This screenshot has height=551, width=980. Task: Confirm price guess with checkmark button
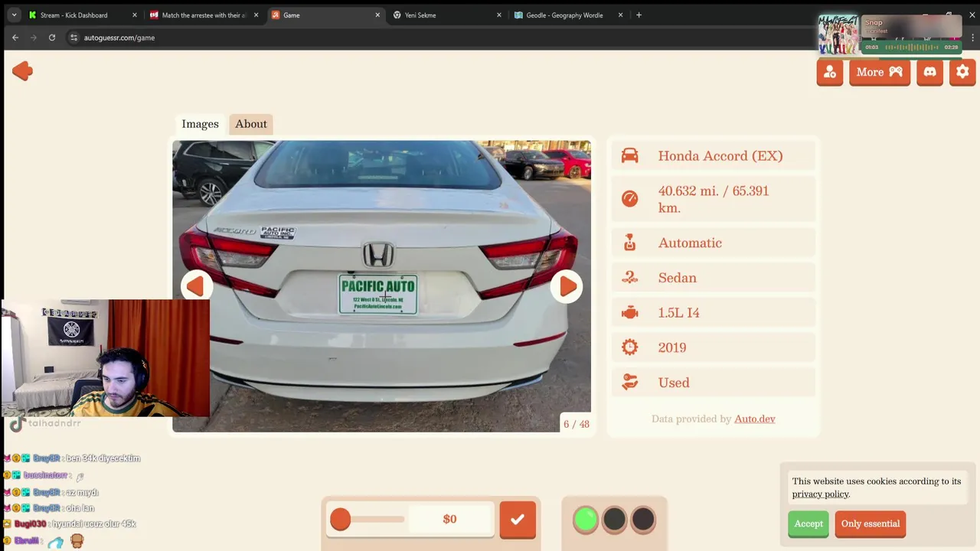pyautogui.click(x=518, y=520)
